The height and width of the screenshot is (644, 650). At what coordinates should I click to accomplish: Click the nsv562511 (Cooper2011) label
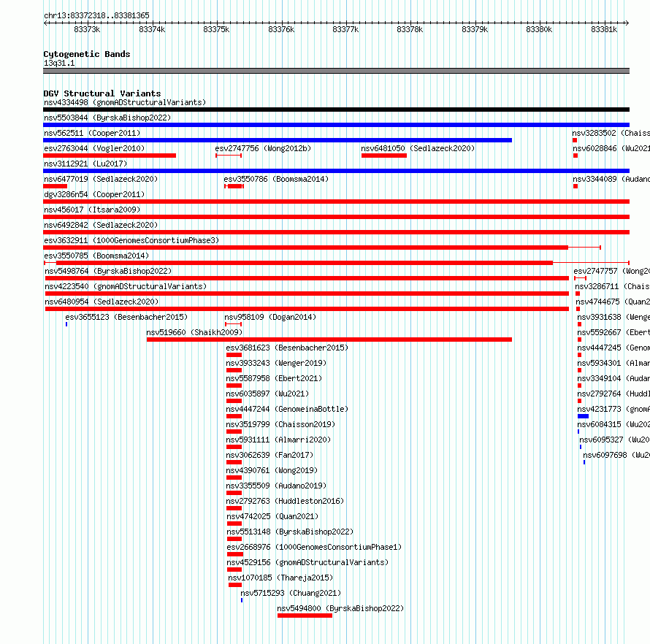coord(92,133)
